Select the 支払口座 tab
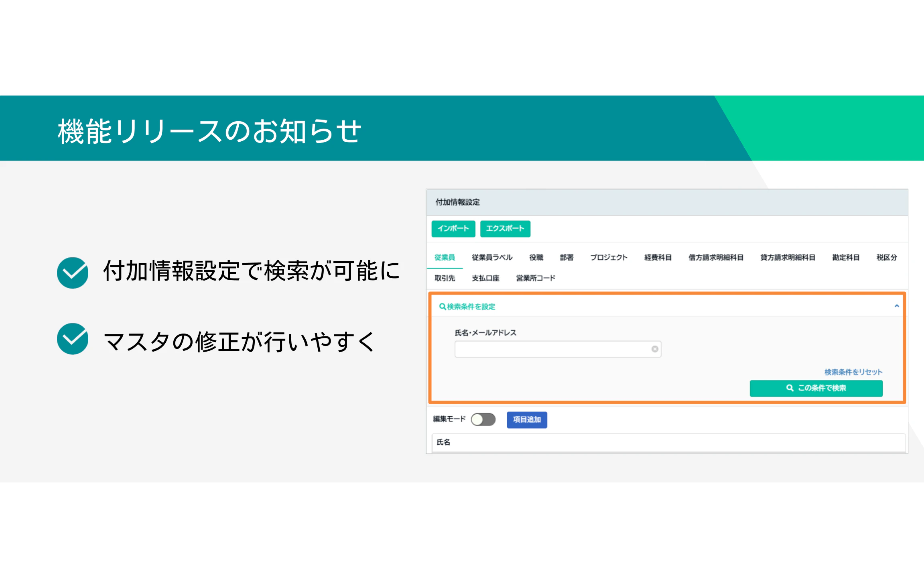924x578 pixels. pyautogui.click(x=485, y=278)
